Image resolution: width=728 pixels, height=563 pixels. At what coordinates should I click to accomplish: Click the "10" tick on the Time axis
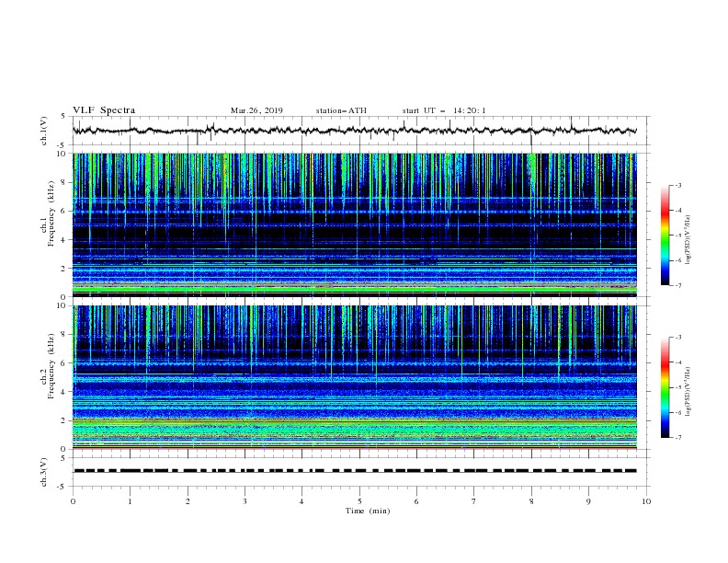(646, 501)
